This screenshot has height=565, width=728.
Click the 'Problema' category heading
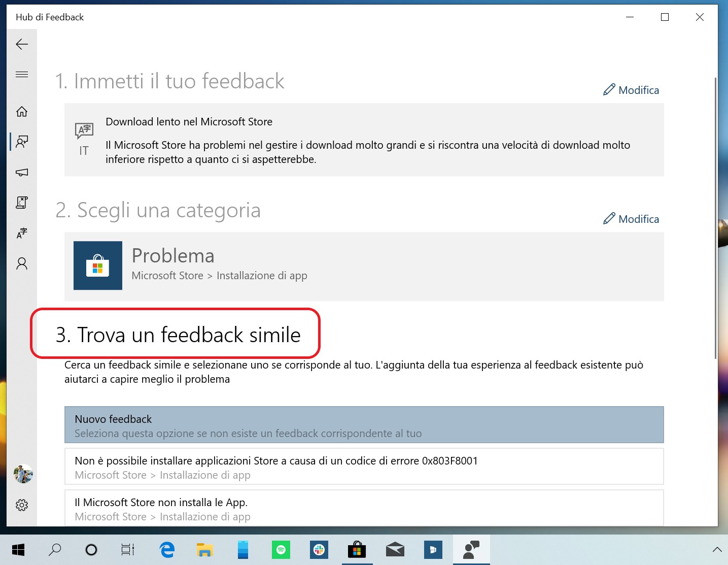(x=173, y=256)
